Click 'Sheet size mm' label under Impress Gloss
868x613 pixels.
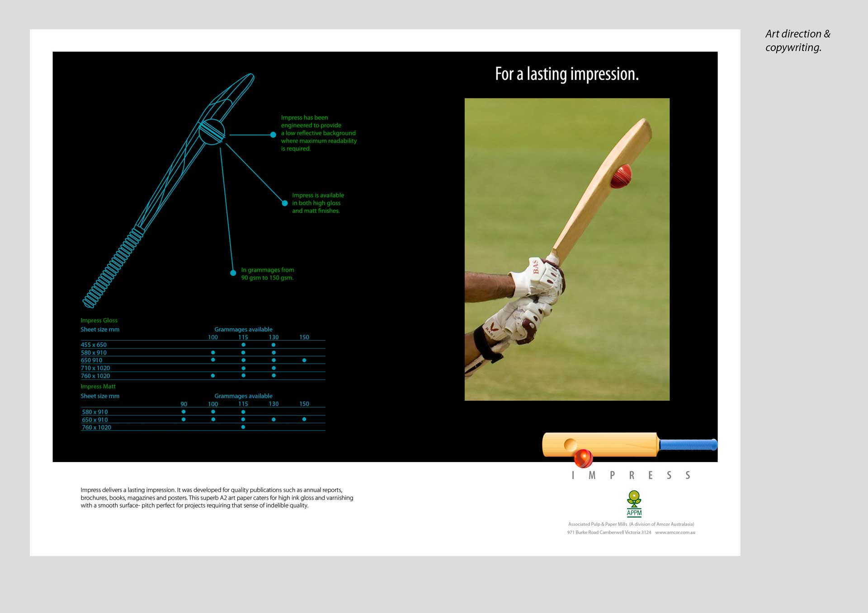(x=100, y=329)
